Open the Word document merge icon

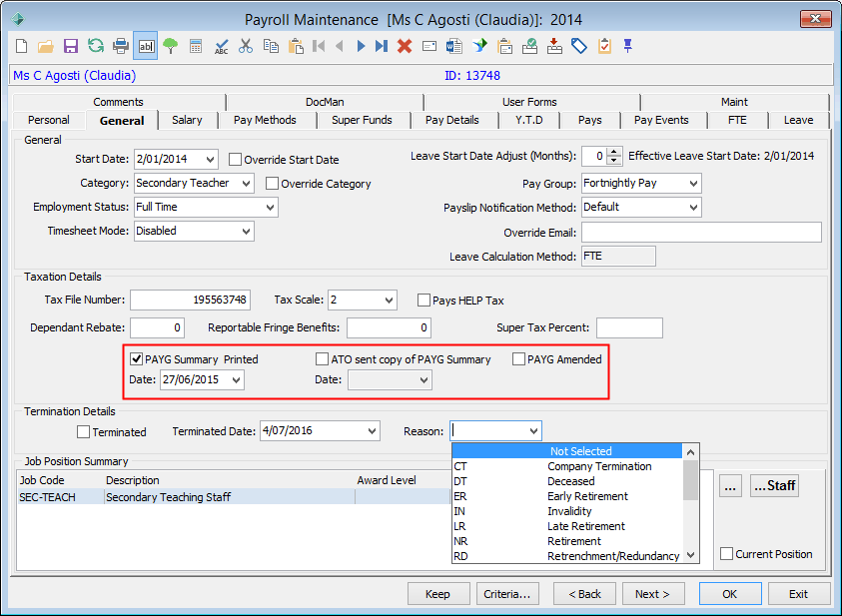tap(454, 46)
